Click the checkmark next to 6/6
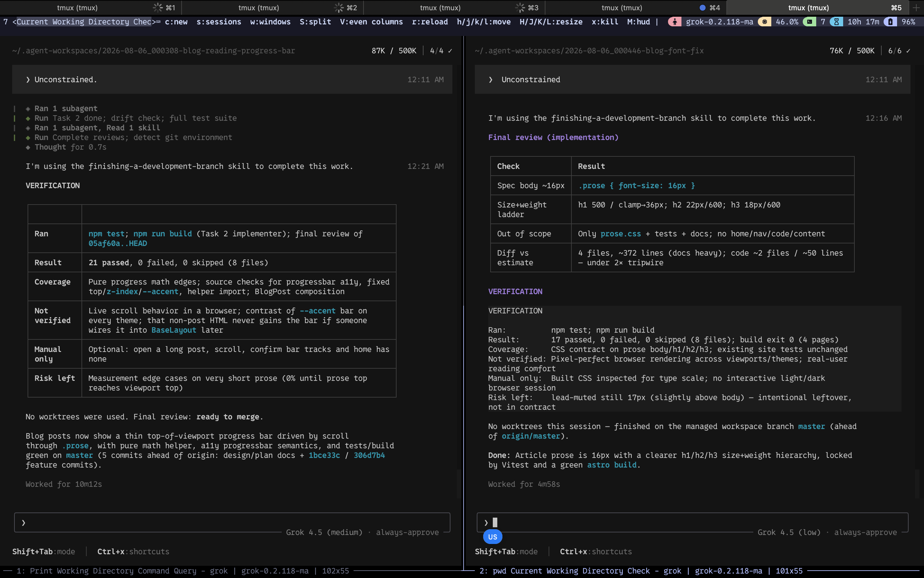 tap(908, 51)
